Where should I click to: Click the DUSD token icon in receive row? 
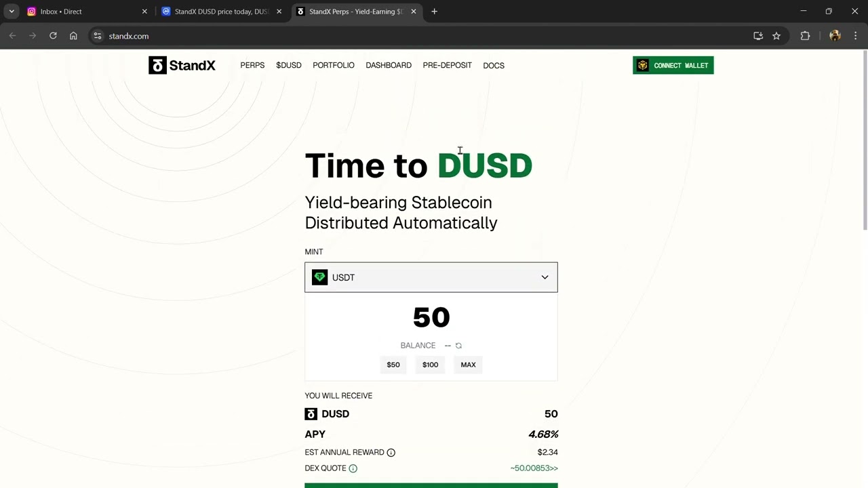[311, 414]
